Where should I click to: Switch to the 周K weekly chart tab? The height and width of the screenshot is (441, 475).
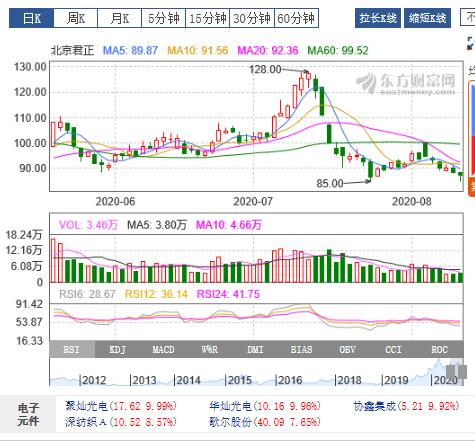click(x=76, y=18)
